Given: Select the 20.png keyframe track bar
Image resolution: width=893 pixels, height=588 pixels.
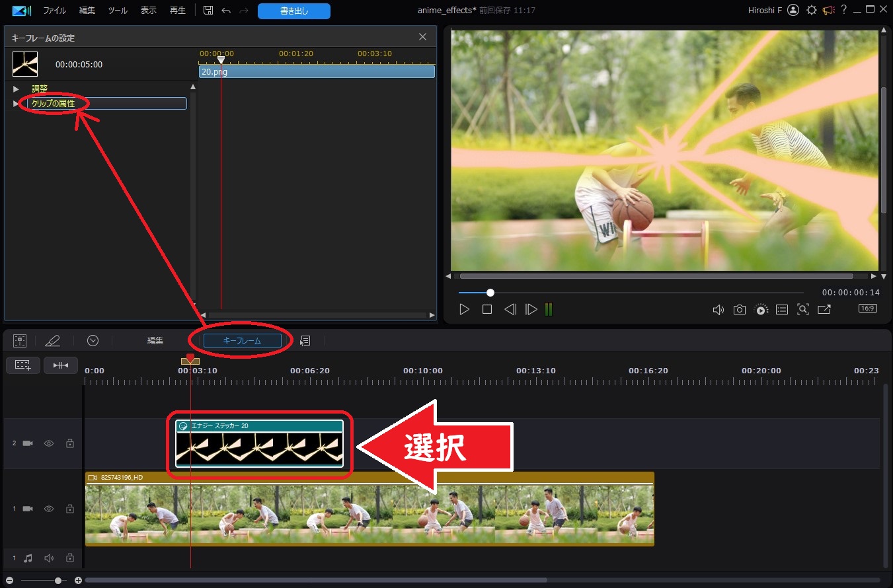Looking at the screenshot, I should coord(317,71).
